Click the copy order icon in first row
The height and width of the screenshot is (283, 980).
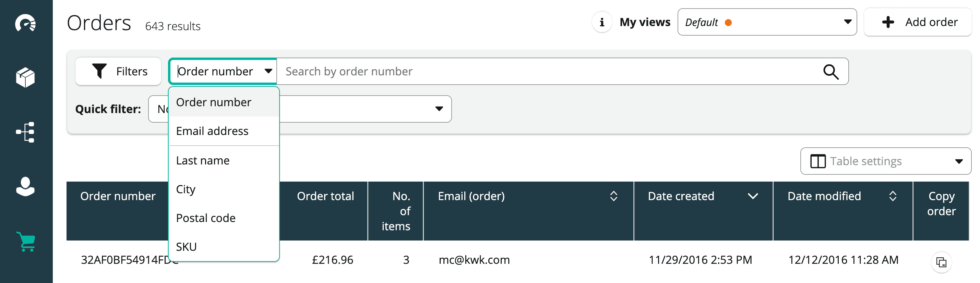point(941,262)
